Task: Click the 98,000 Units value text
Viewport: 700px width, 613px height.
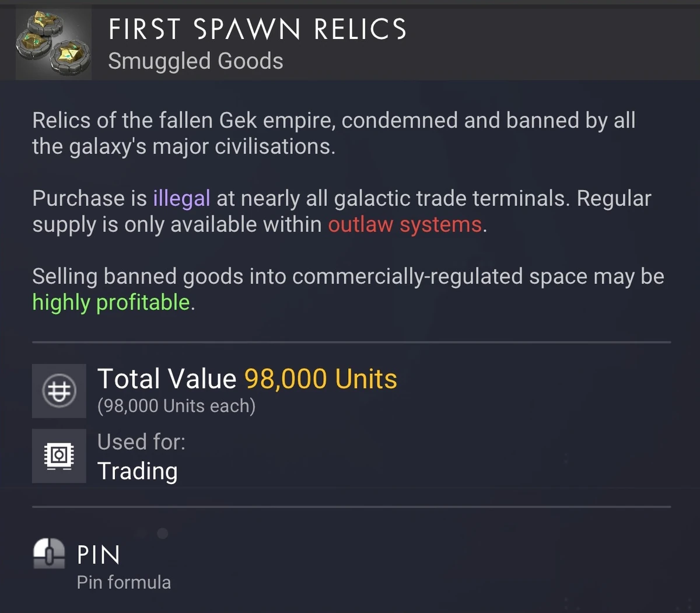Action: point(320,379)
